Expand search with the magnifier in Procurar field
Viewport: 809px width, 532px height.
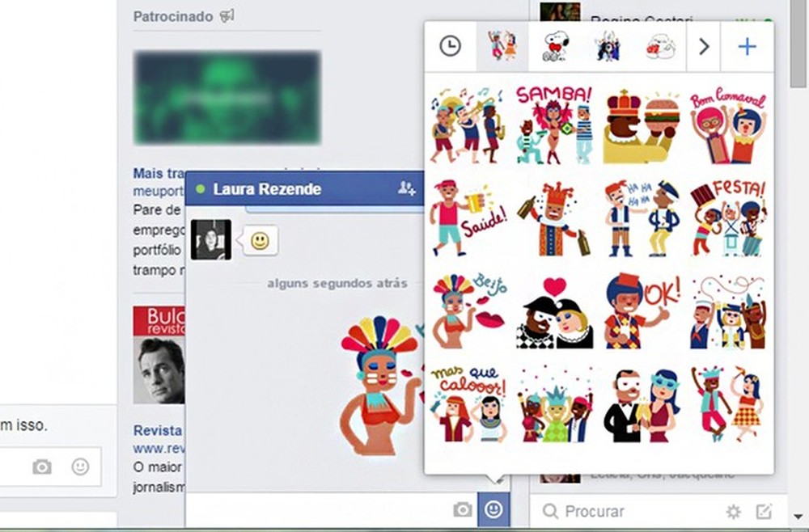coord(550,511)
